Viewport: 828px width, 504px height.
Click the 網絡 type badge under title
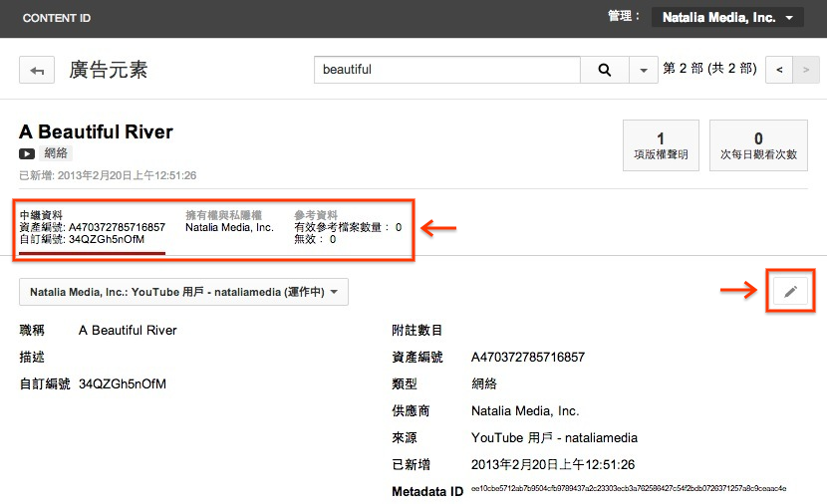[56, 153]
